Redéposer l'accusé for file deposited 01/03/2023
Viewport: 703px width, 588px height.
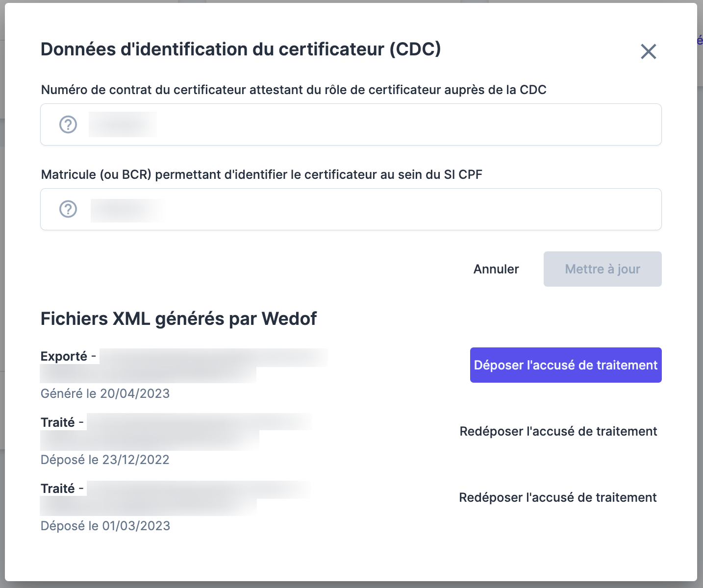coord(557,497)
